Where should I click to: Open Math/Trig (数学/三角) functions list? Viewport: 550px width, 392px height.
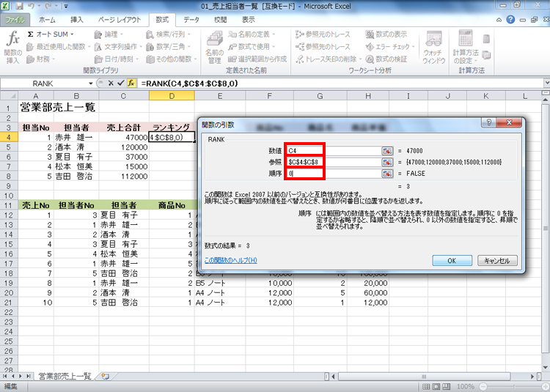169,47
